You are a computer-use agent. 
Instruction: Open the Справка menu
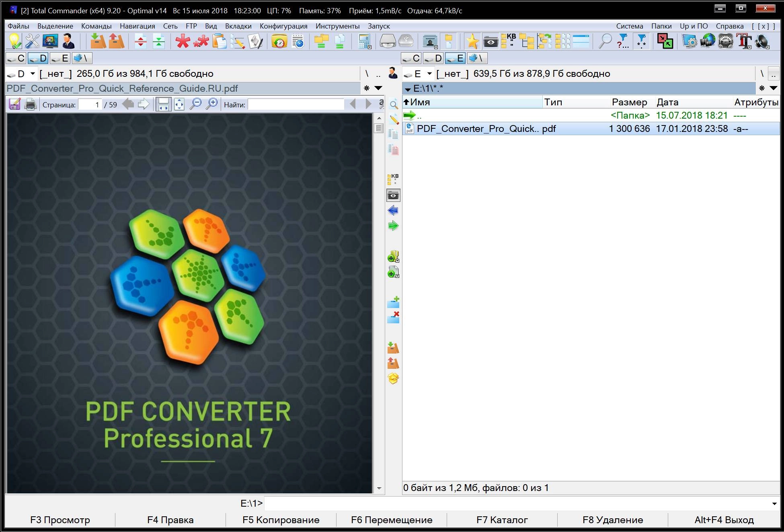pyautogui.click(x=730, y=26)
